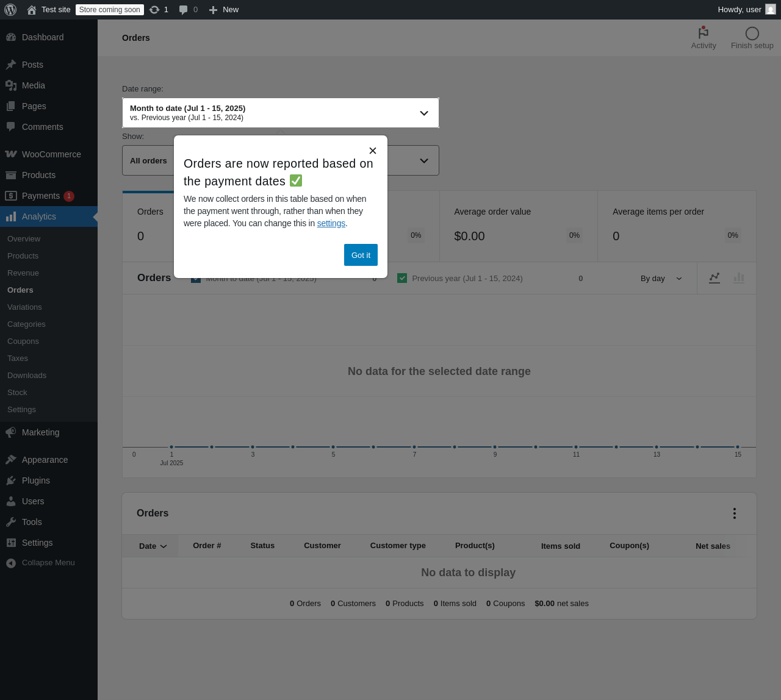This screenshot has width=781, height=700.
Task: Switch to line chart view
Action: click(714, 278)
